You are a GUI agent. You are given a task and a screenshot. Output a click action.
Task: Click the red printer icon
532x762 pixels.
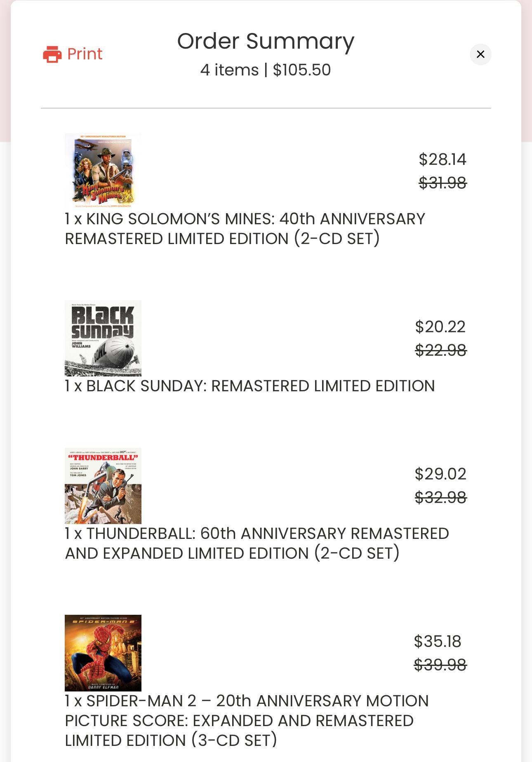[52, 54]
